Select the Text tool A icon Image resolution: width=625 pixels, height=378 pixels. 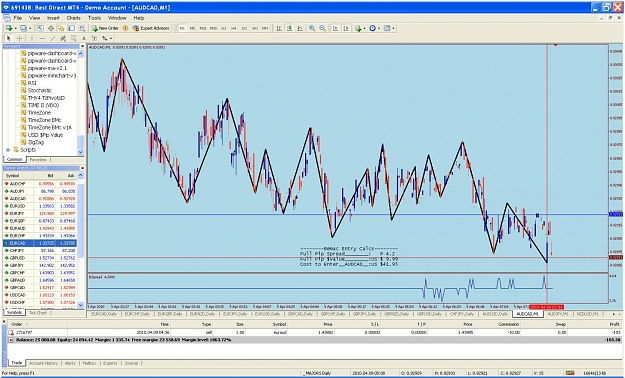click(x=84, y=39)
